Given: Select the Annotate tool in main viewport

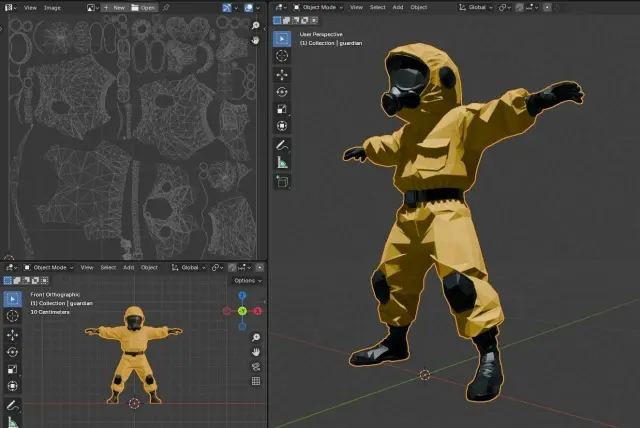Looking at the screenshot, I should pyautogui.click(x=282, y=144).
